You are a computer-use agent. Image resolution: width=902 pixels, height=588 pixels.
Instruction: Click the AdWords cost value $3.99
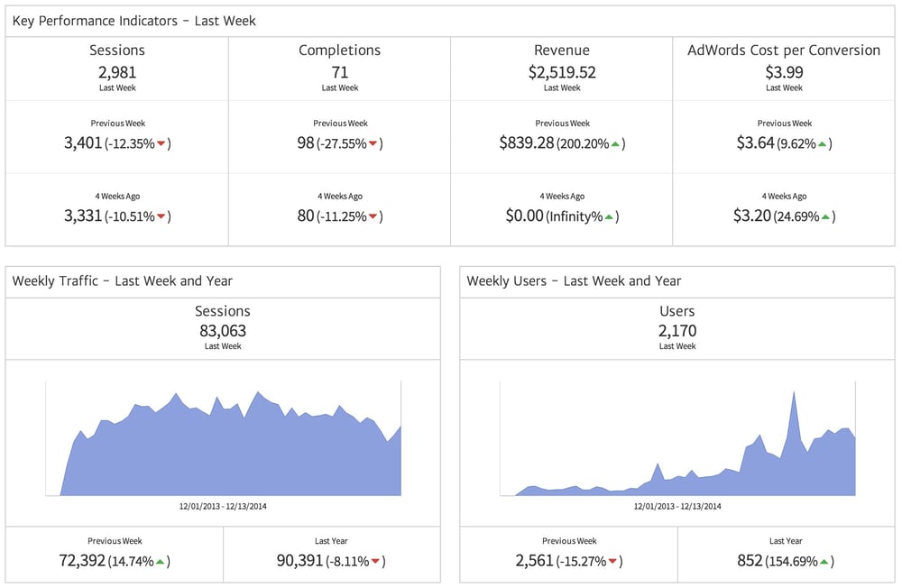[x=784, y=72]
